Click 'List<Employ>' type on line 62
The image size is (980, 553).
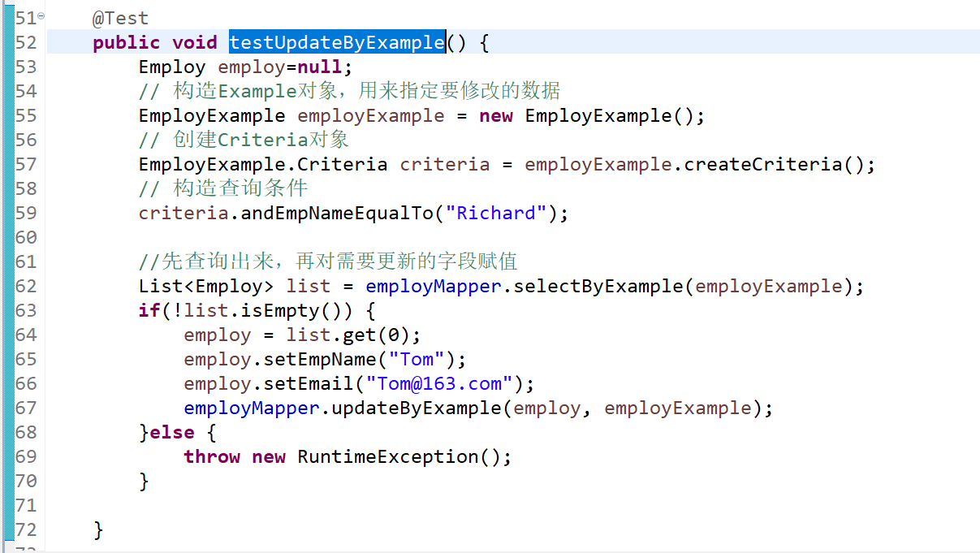click(206, 286)
